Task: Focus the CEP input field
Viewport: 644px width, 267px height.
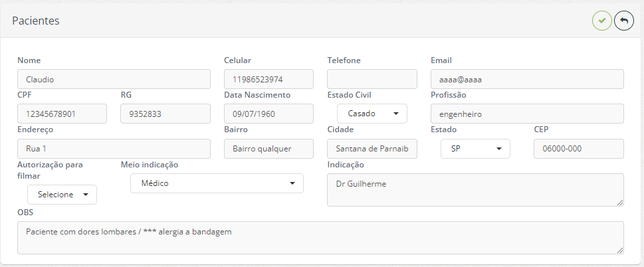Action: click(579, 149)
